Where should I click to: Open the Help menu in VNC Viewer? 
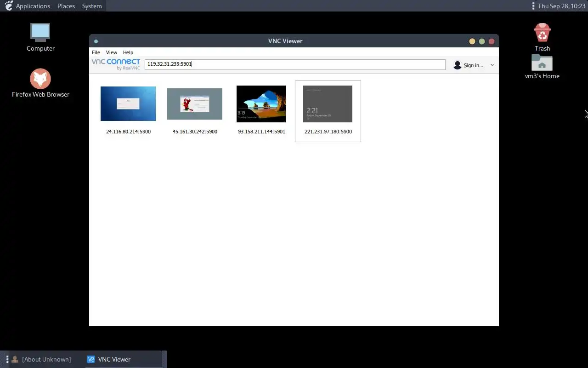point(128,52)
